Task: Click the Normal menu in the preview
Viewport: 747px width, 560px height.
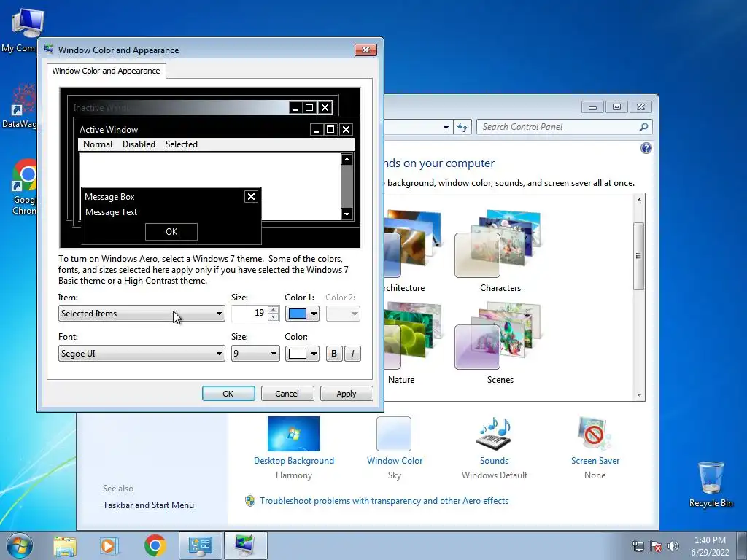Action: click(98, 144)
